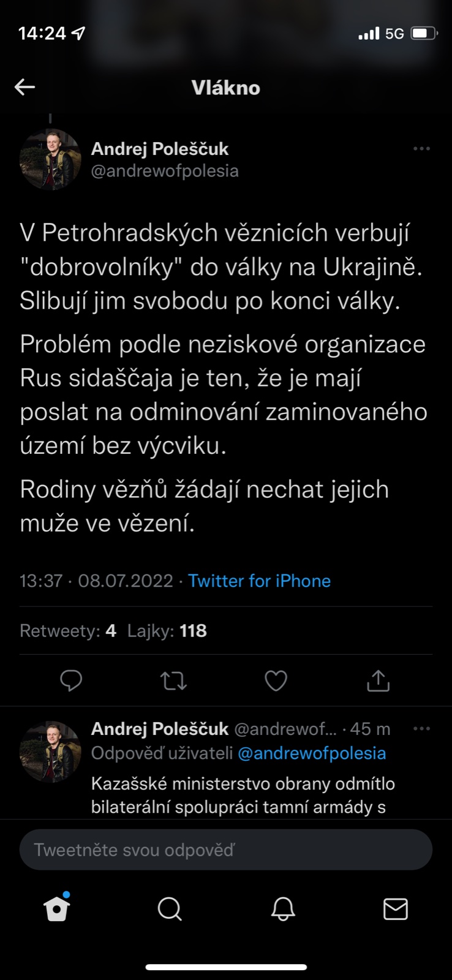Image resolution: width=452 pixels, height=980 pixels.
Task: Go to the Home tab
Action: coord(57,909)
